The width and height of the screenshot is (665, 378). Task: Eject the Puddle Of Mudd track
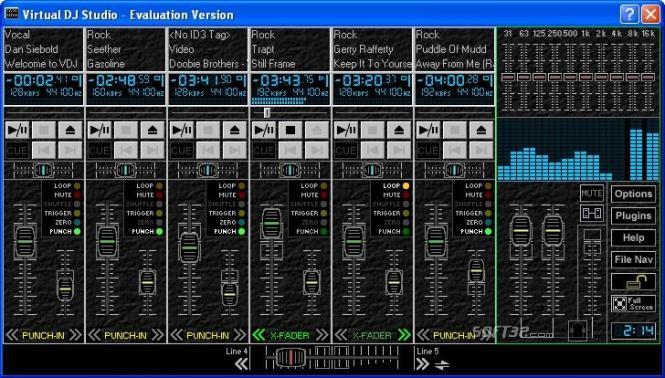pyautogui.click(x=481, y=130)
